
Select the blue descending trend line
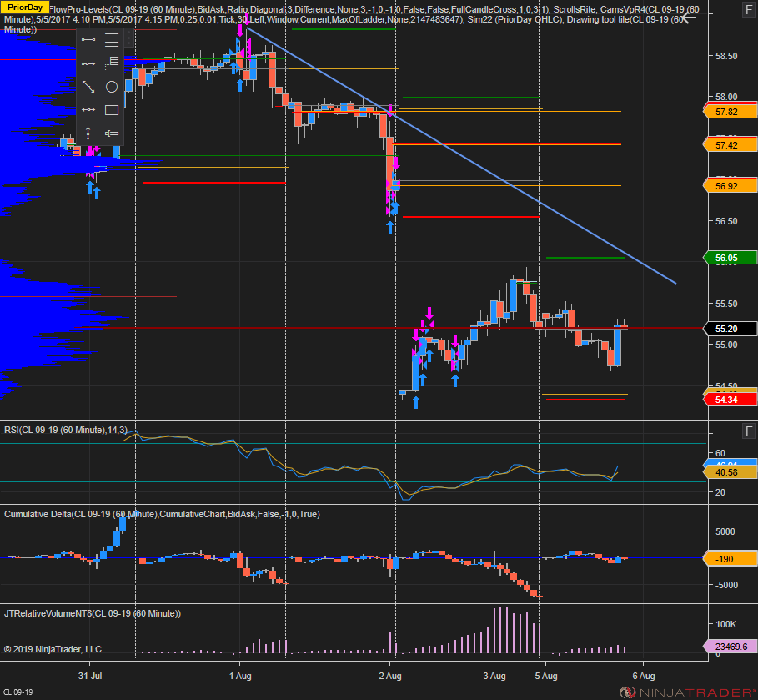(x=460, y=156)
